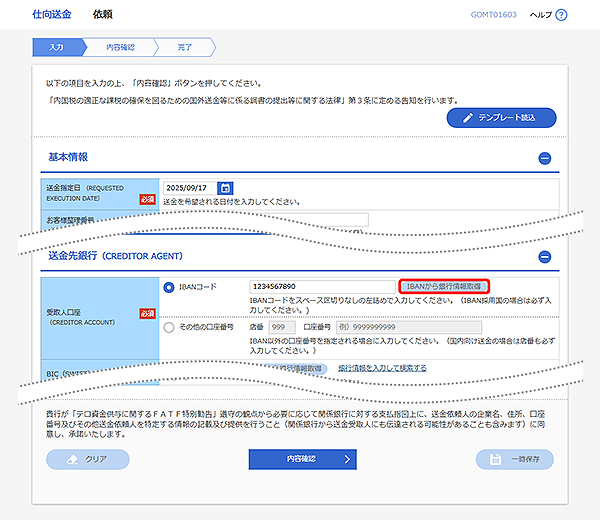Image resolution: width=600 pixels, height=520 pixels.
Task: Click the 受取人口座 (CREDITOR ACCOUNT) label
Action: pyautogui.click(x=81, y=317)
